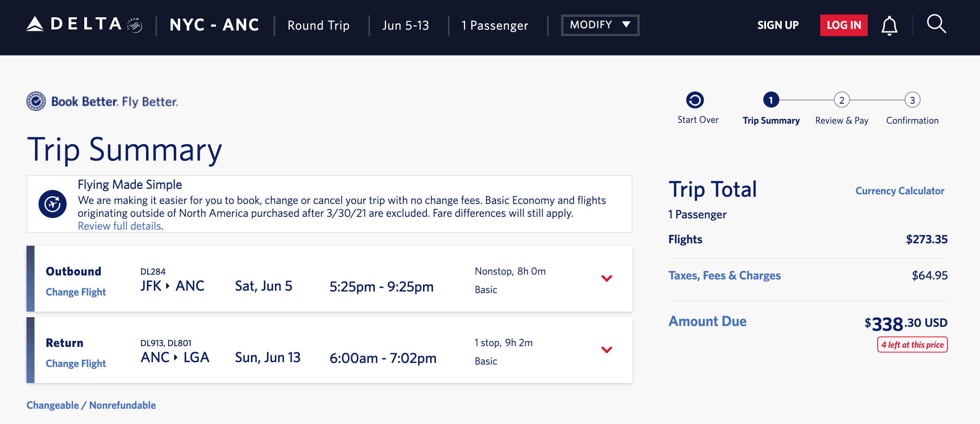
Task: Click the Delta logo icon
Action: 35,24
